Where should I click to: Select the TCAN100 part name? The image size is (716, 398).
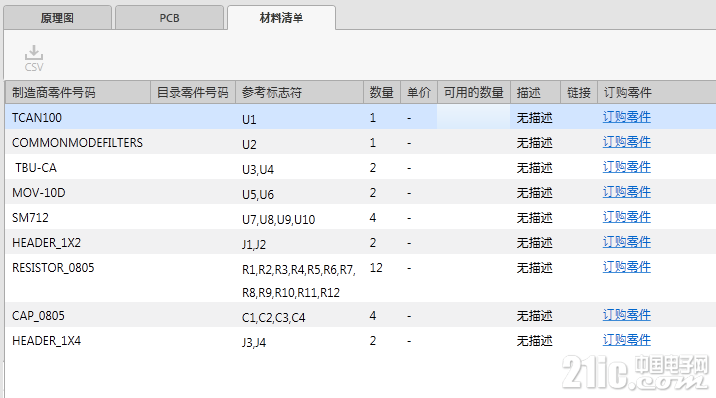pyautogui.click(x=37, y=118)
